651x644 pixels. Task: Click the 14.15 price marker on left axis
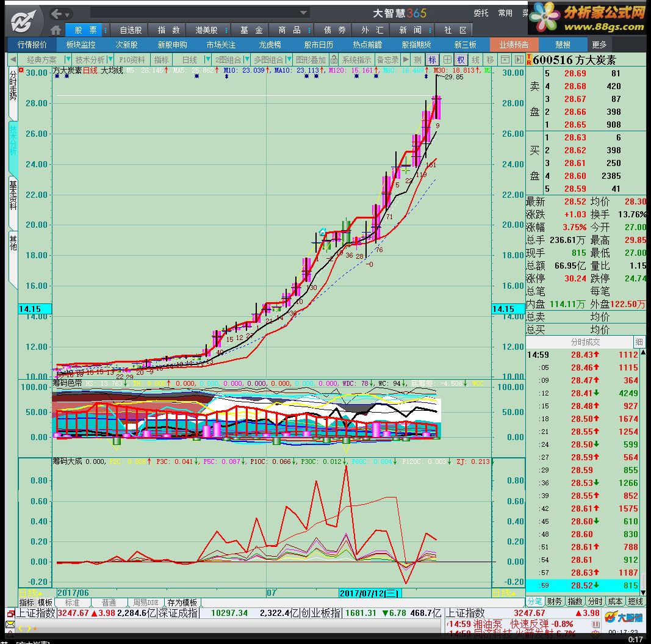click(35, 309)
